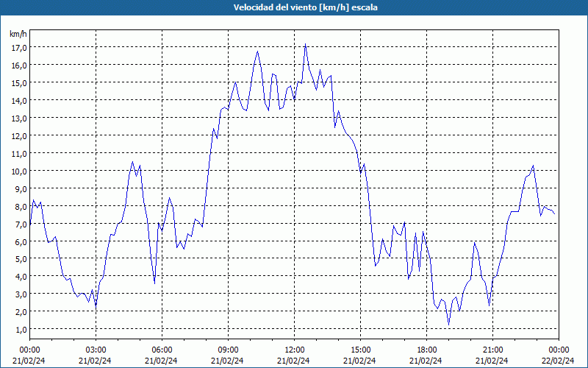Click the 15,0 y-axis value

tap(19, 83)
